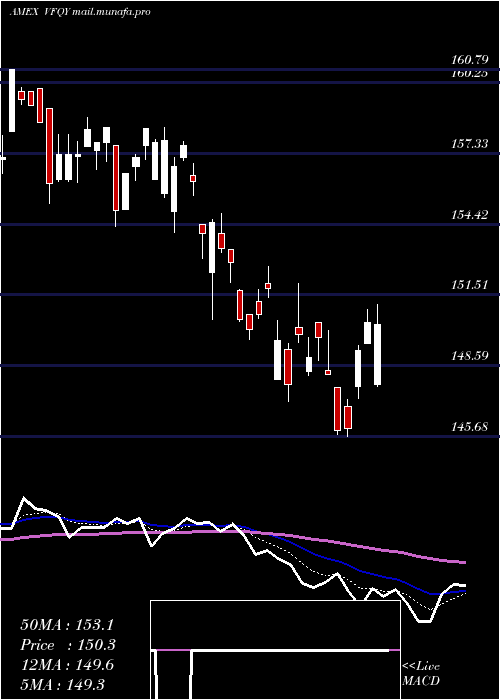Screen dimensions: 500x700
Task: Click the 50MA : 153.1 readout
Action: pos(67,625)
